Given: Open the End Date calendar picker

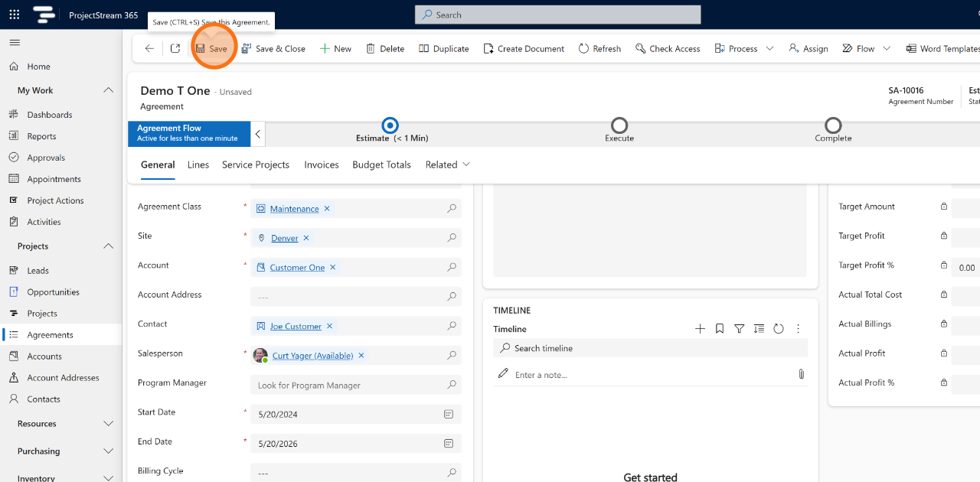Looking at the screenshot, I should click(449, 443).
